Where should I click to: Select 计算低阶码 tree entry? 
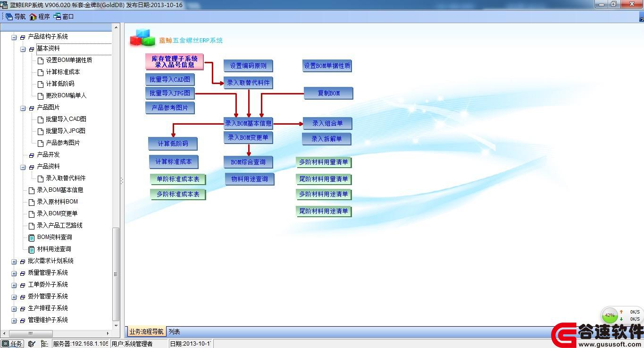point(60,84)
